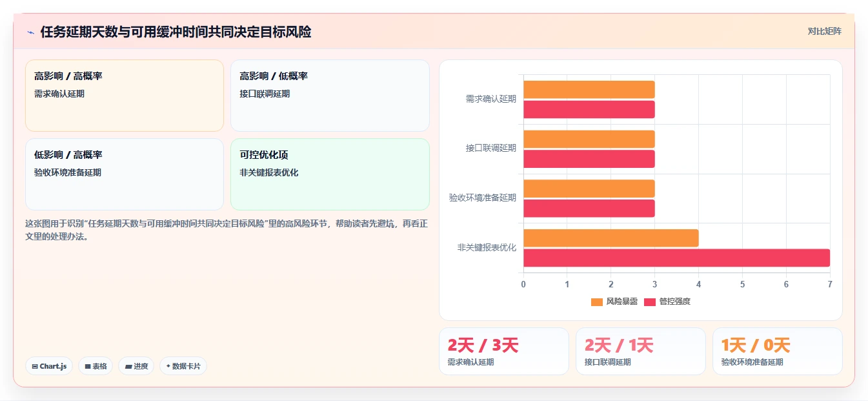Select the 高影响 / 高概率 card
Screen dimensions: 868x401
125,96
